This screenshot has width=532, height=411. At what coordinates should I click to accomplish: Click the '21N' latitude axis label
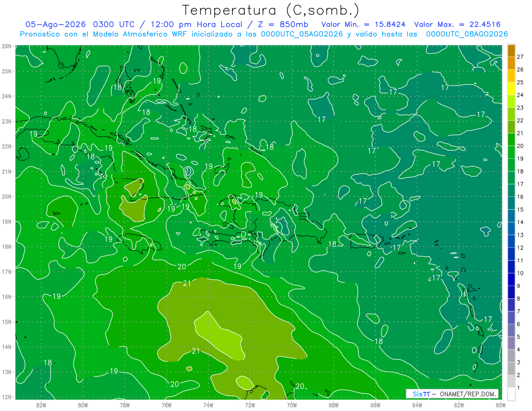tap(7, 172)
